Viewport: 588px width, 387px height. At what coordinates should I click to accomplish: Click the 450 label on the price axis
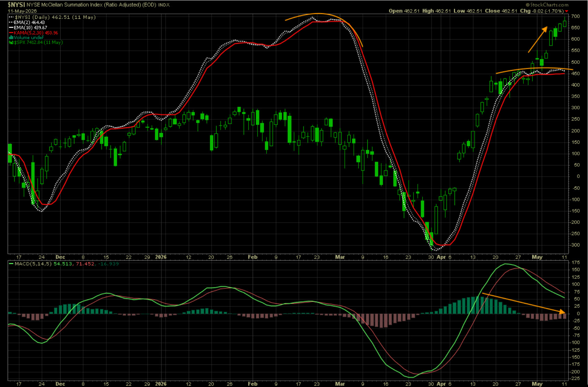point(575,74)
